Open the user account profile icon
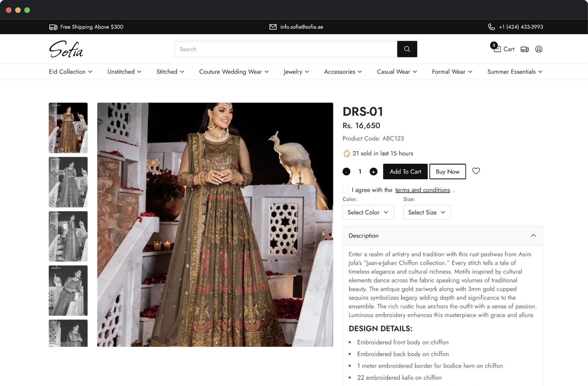This screenshot has width=588, height=386. [539, 49]
